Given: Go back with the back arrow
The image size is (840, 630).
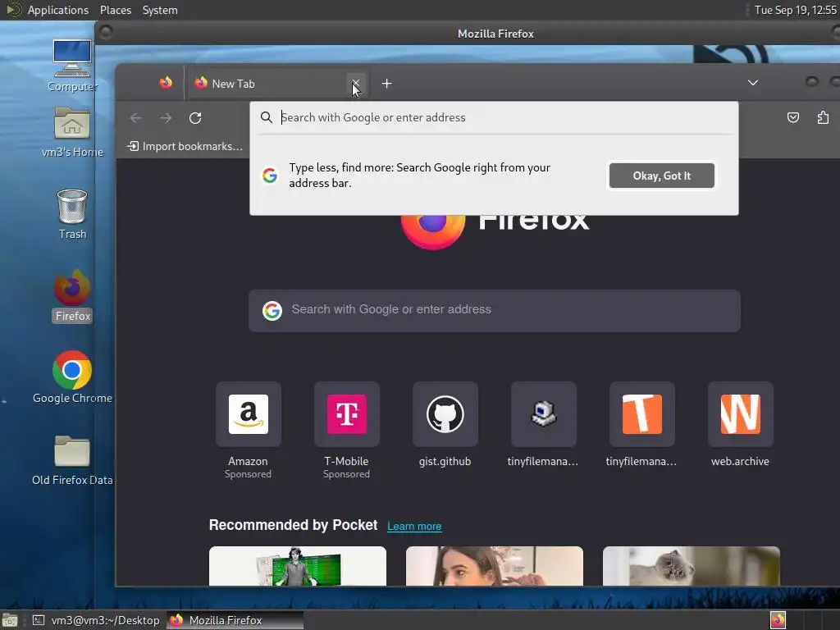Looking at the screenshot, I should [x=136, y=118].
